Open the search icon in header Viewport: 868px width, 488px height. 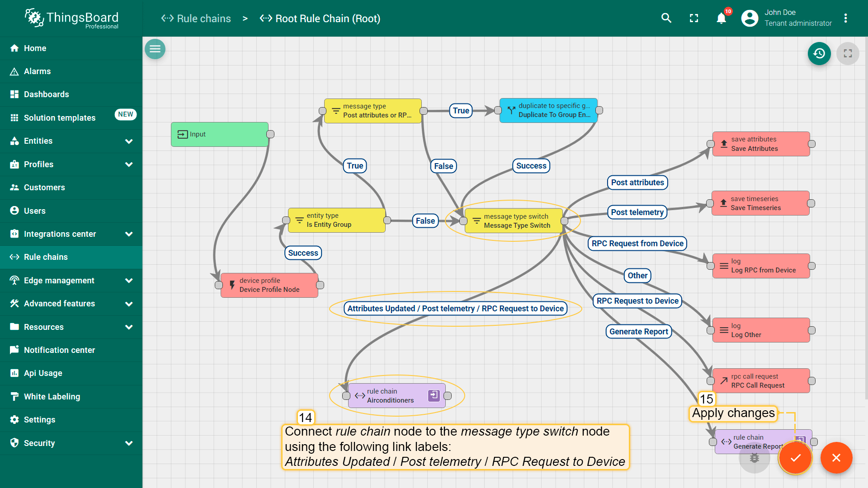click(666, 18)
